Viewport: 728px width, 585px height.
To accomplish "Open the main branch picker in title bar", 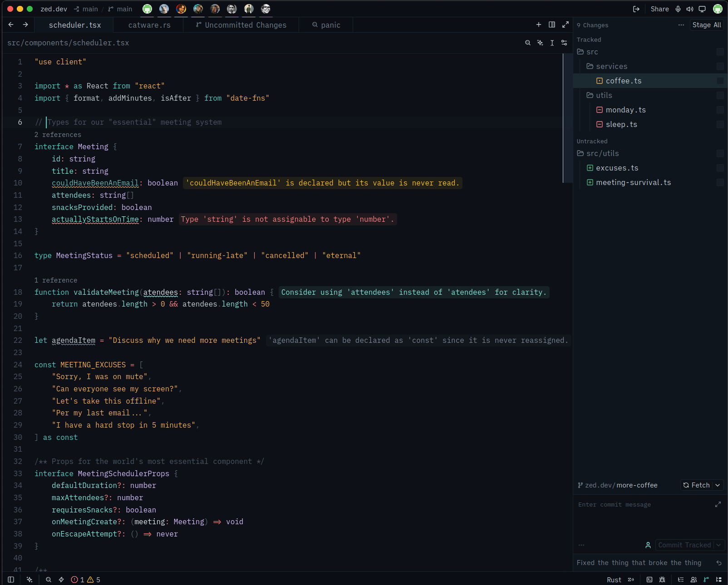I will coord(120,9).
